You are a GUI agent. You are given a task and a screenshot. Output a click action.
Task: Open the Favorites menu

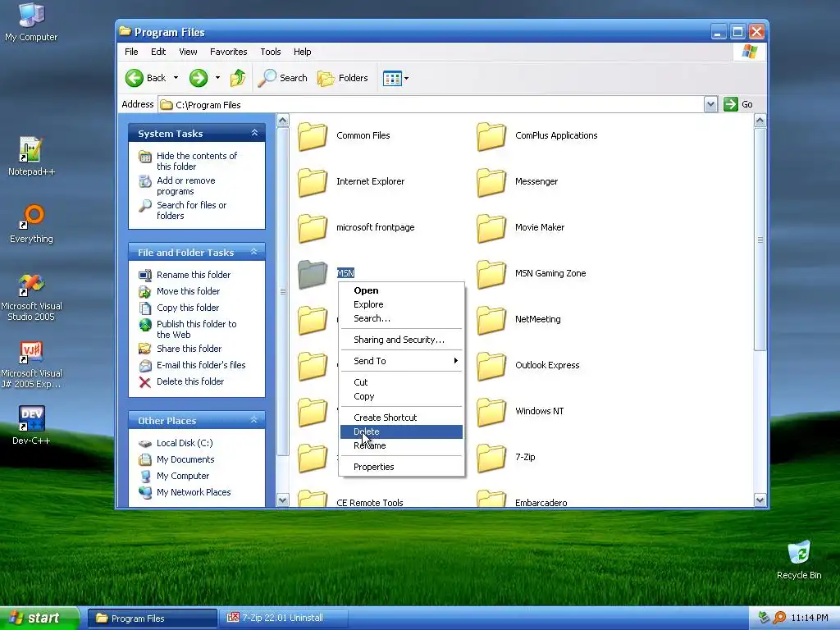pyautogui.click(x=228, y=52)
